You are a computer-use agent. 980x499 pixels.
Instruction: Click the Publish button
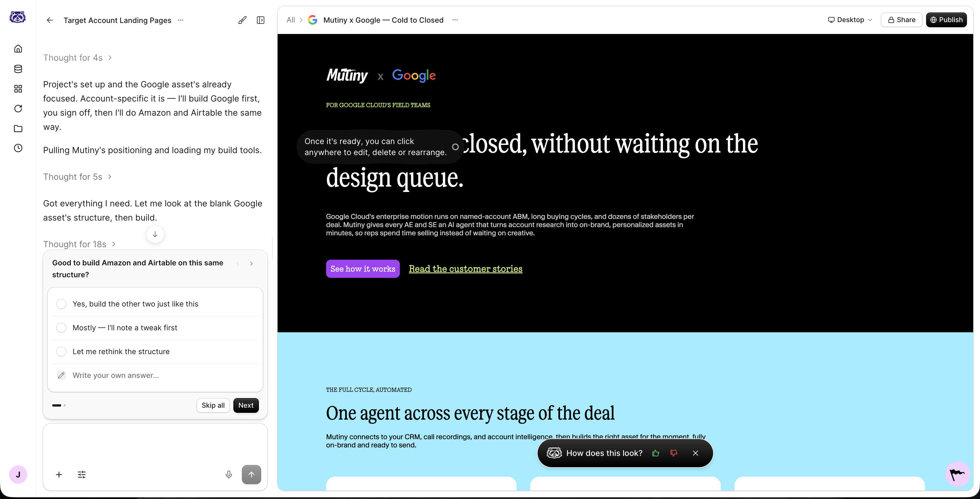[947, 20]
